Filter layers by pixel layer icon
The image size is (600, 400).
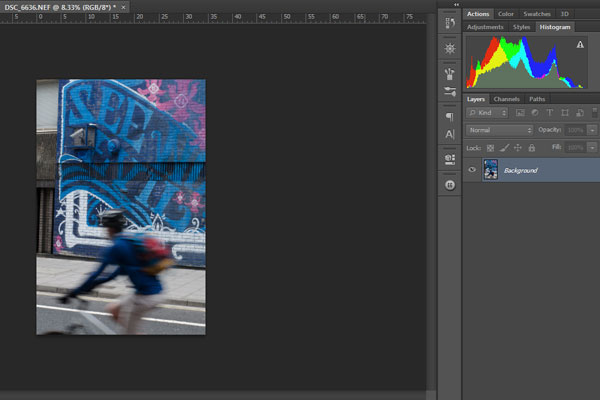[520, 113]
